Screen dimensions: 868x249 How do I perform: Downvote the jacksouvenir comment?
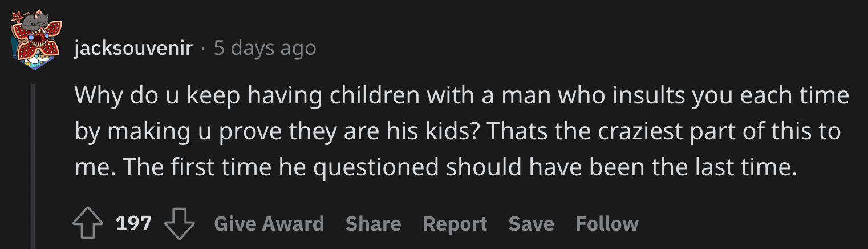click(x=179, y=224)
